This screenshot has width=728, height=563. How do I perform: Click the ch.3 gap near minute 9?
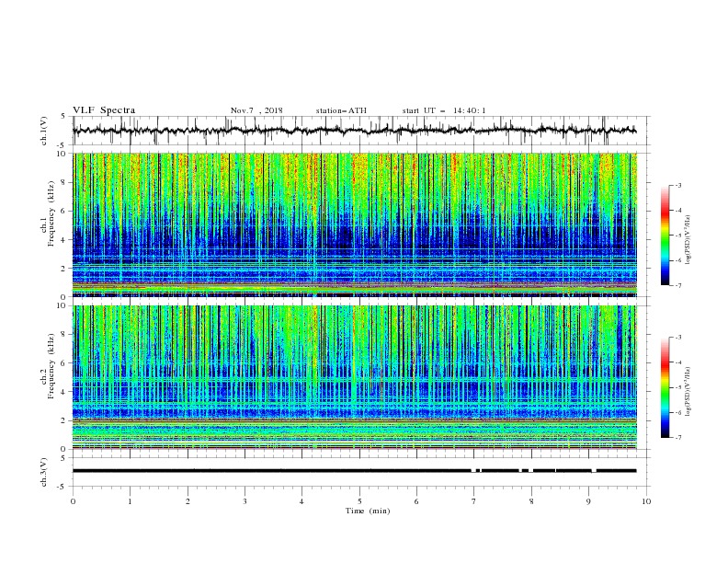[594, 471]
